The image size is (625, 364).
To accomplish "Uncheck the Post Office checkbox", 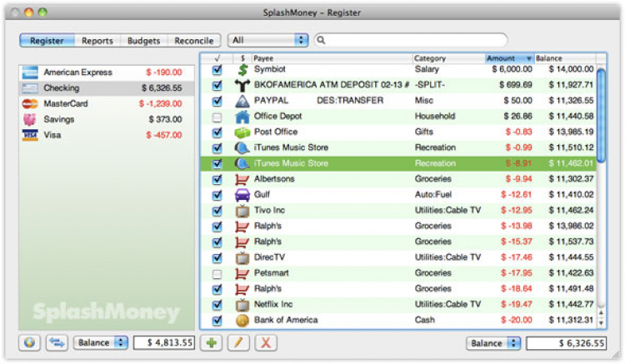I will point(217,132).
